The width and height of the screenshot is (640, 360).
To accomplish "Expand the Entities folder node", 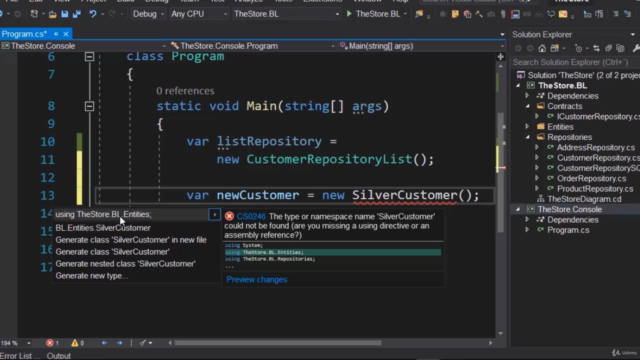I will tap(528, 127).
